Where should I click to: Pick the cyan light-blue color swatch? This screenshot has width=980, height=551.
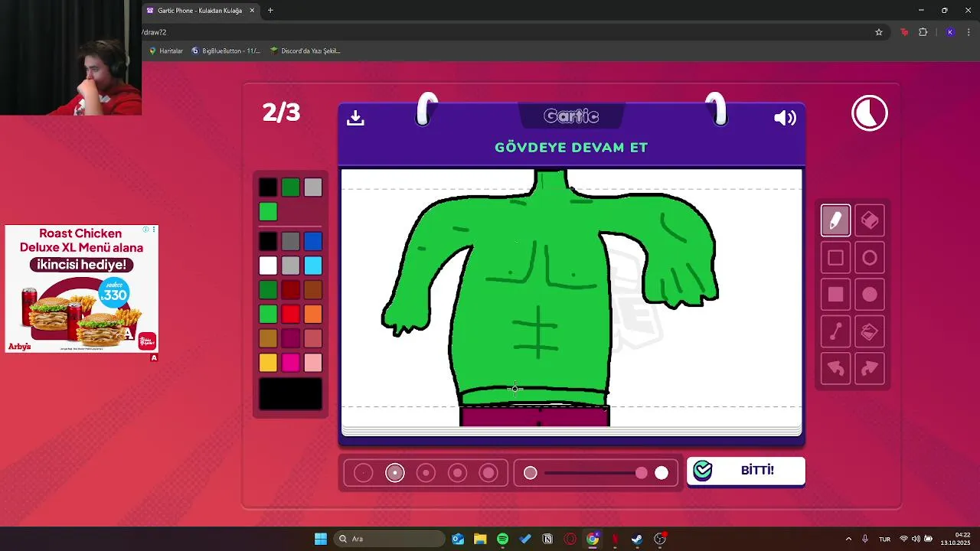313,266
